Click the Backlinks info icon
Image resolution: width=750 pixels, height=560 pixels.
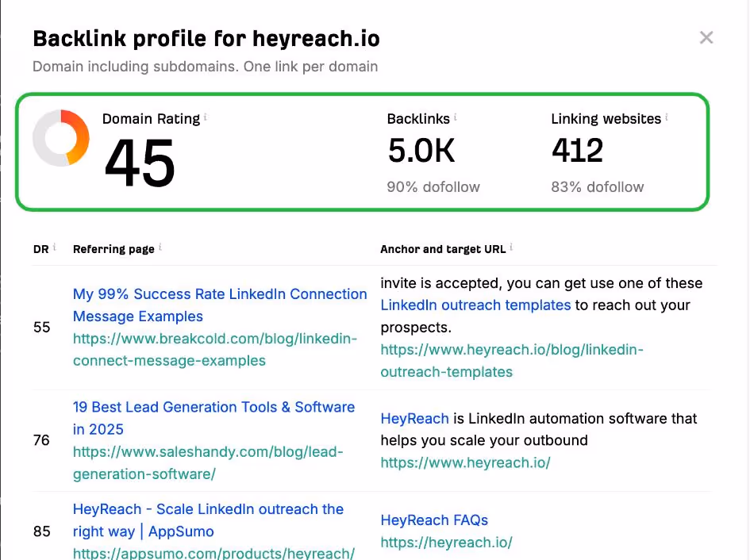454,115
